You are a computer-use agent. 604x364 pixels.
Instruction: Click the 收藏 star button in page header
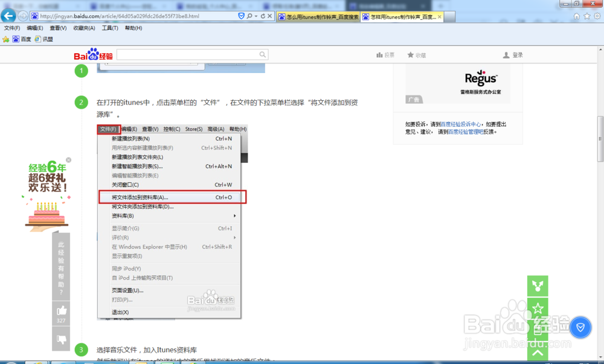417,55
